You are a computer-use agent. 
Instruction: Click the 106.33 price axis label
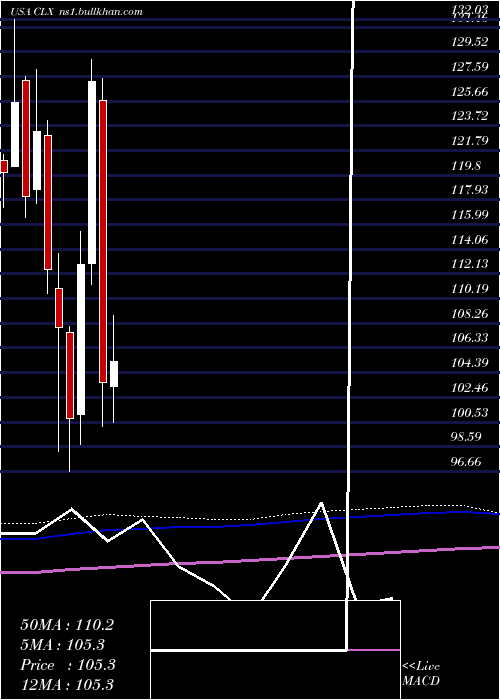(470, 338)
